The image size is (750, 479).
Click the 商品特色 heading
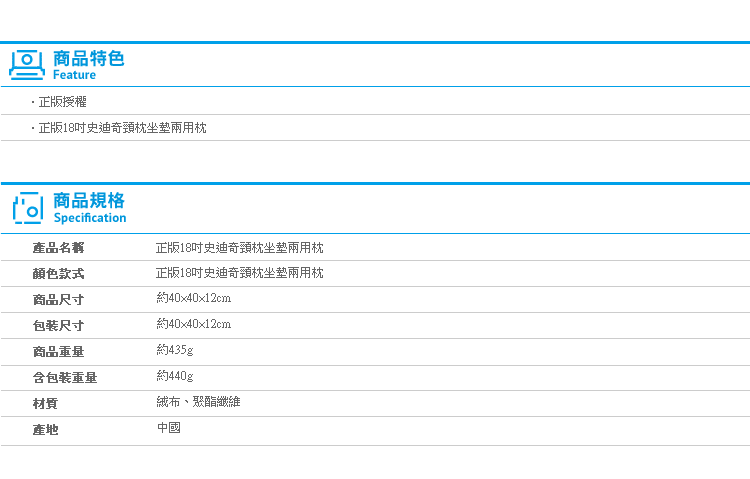click(x=88, y=58)
